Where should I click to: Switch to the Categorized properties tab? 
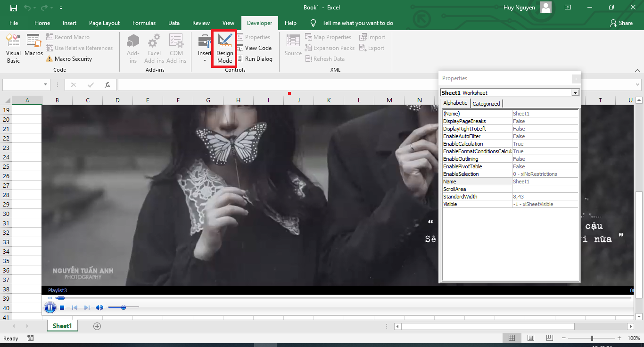pyautogui.click(x=486, y=103)
